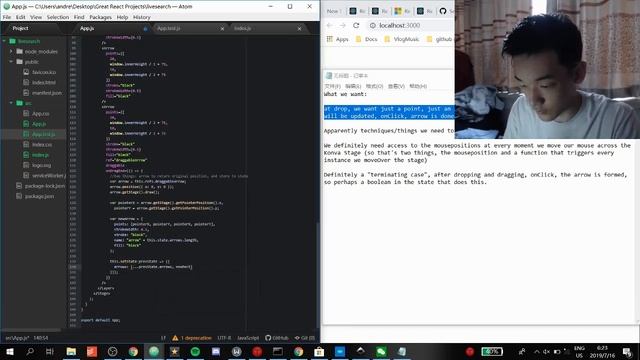Image resolution: width=640 pixels, height=360 pixels.
Task: Click the UTF-8 encoding selector
Action: pos(224,338)
